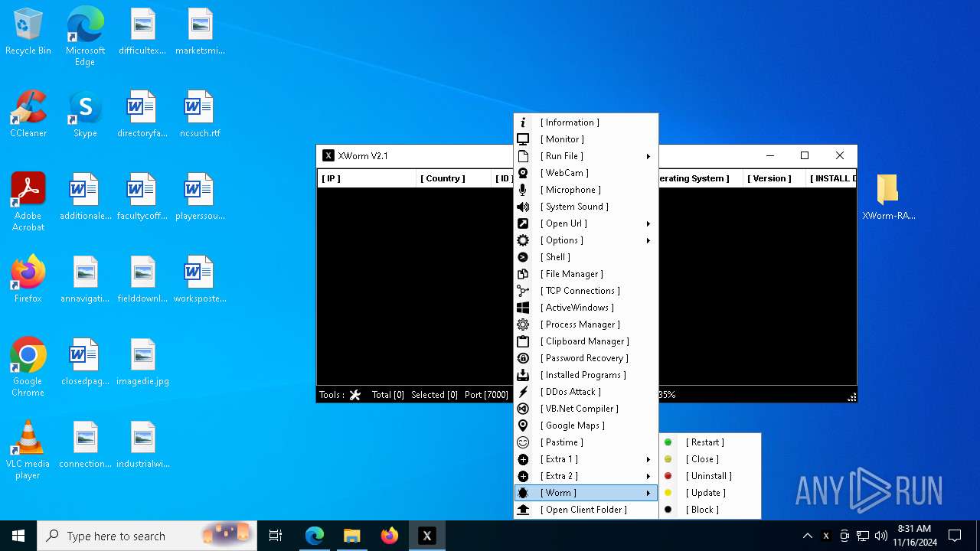980x551 pixels.
Task: Choose Close in the submenu
Action: click(710, 459)
